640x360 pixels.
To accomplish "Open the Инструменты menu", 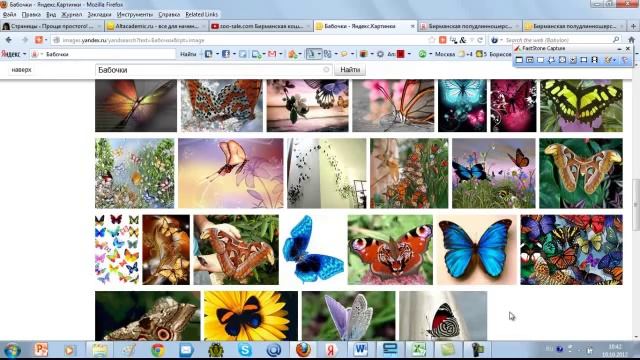I will coord(135,14).
